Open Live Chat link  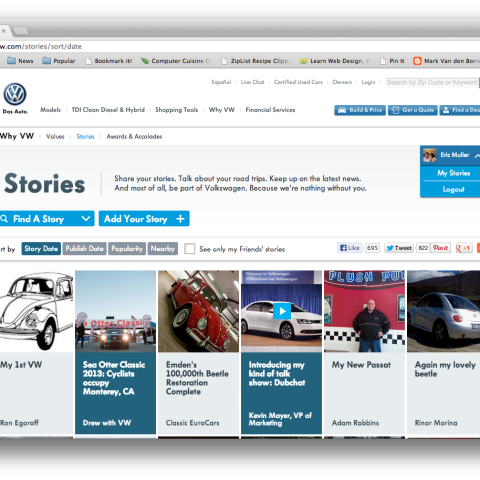tap(252, 82)
